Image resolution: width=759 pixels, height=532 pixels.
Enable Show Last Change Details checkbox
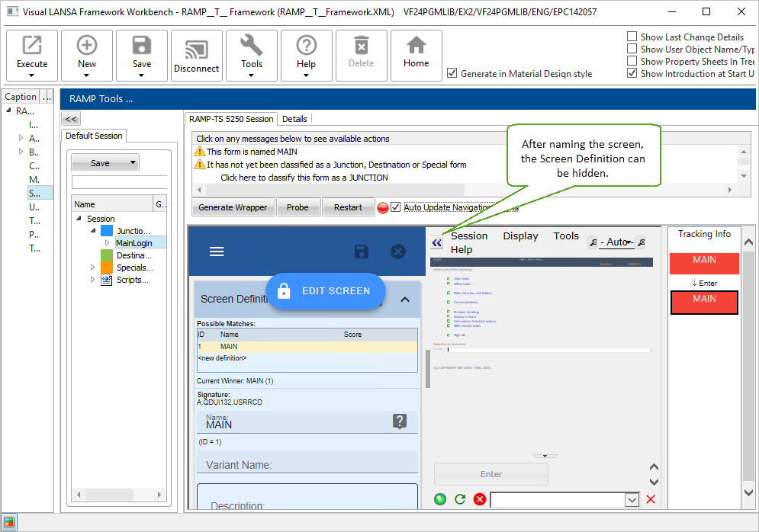point(632,37)
